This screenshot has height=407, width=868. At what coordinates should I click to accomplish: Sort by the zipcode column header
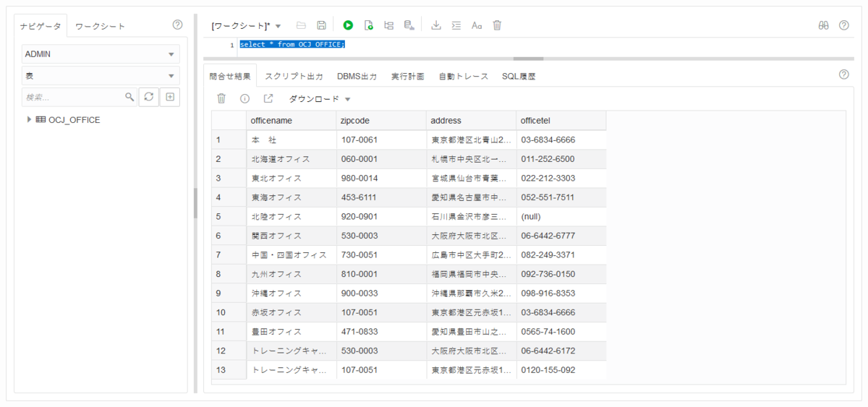pyautogui.click(x=381, y=120)
